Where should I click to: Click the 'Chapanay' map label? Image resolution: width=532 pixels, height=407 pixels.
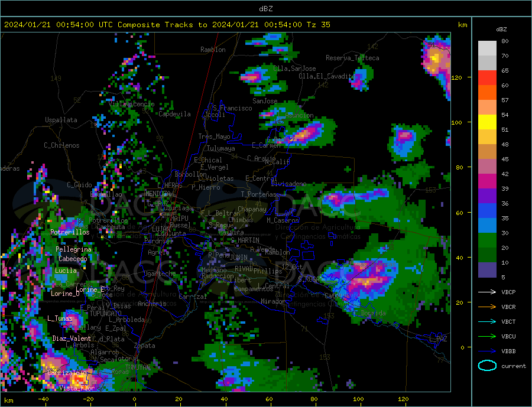point(252,209)
